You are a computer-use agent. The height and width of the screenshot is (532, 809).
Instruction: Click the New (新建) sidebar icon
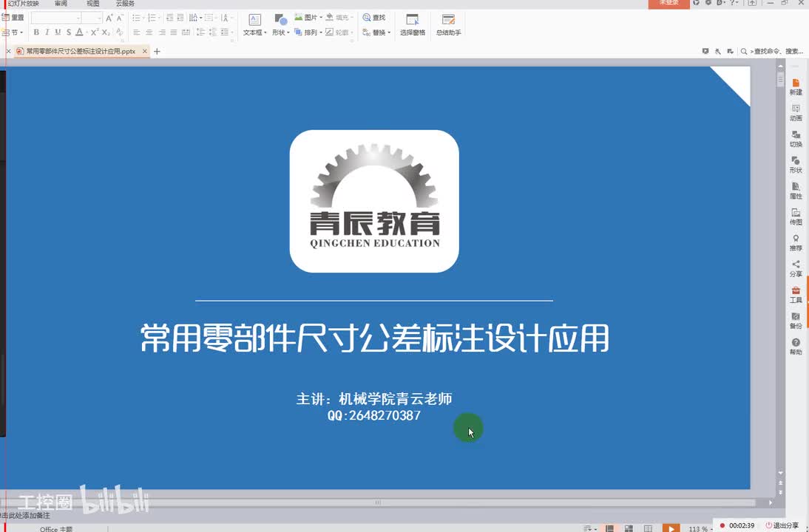(796, 86)
